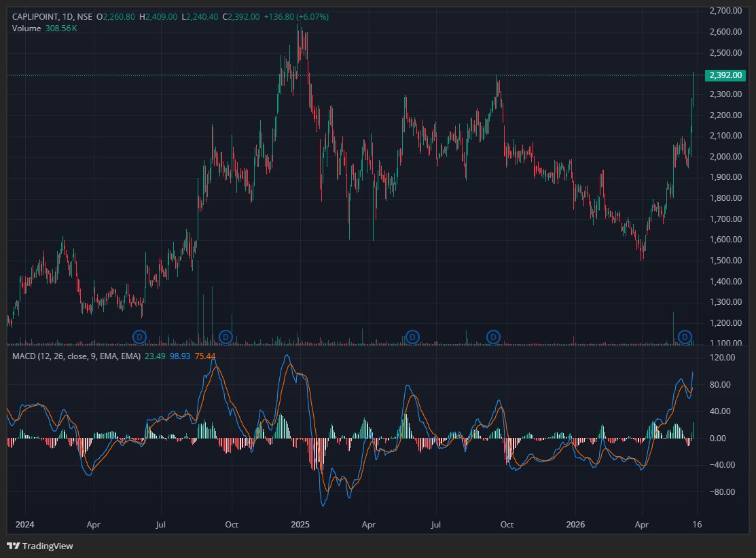
Task: Click the 16 date axis label
Action: (697, 524)
